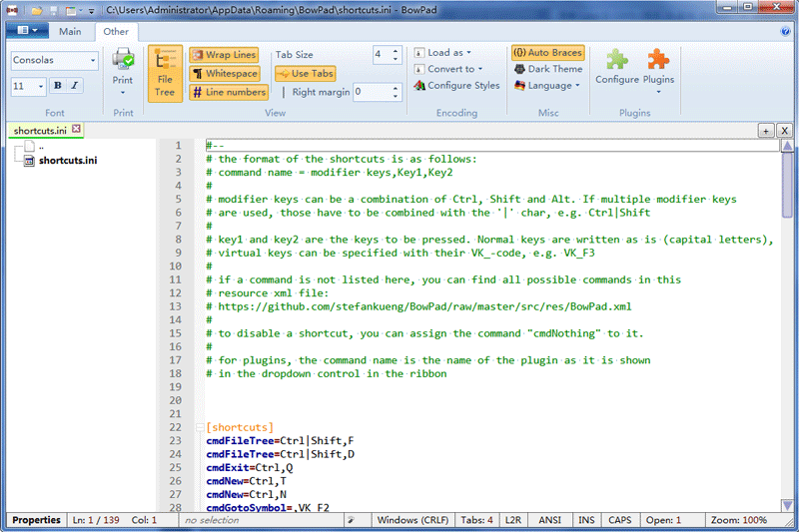Image resolution: width=799 pixels, height=532 pixels.
Task: Click the Language flag icon
Action: [519, 86]
